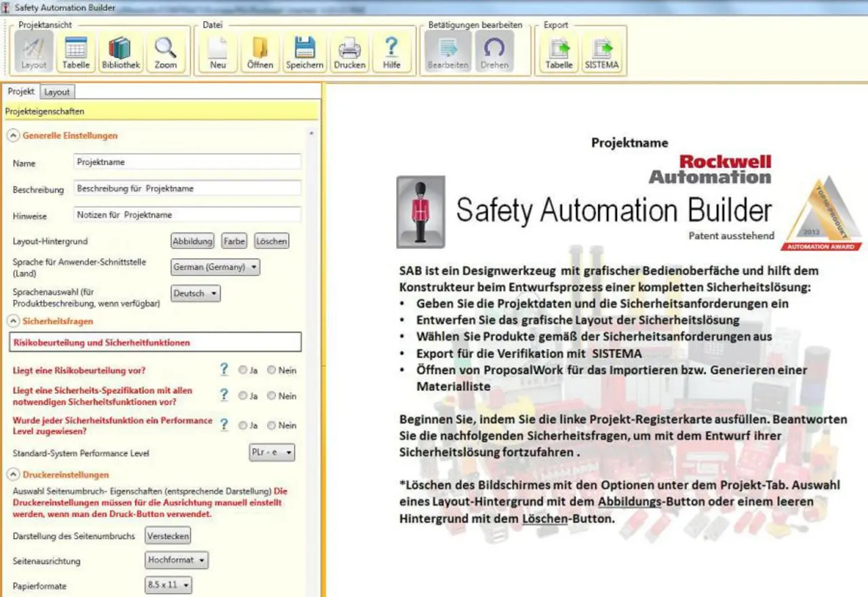Click the Projektname heading in layout area
868x597 pixels.
pos(630,142)
